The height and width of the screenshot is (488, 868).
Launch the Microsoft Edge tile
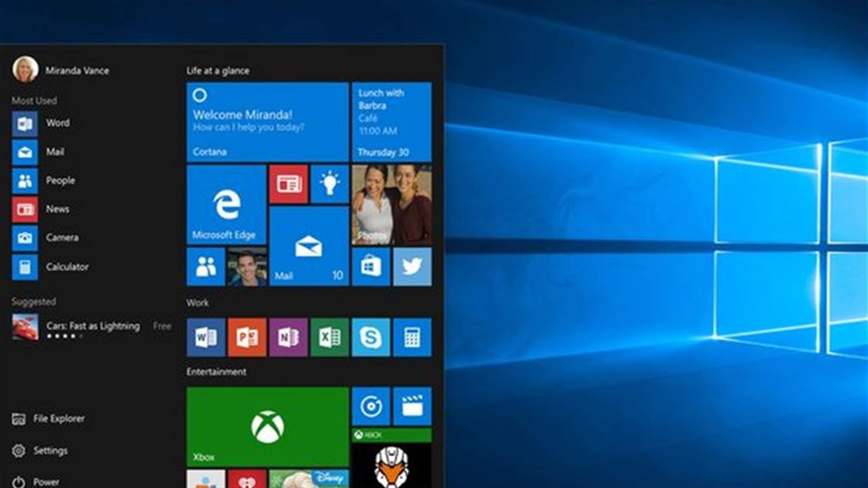click(226, 205)
